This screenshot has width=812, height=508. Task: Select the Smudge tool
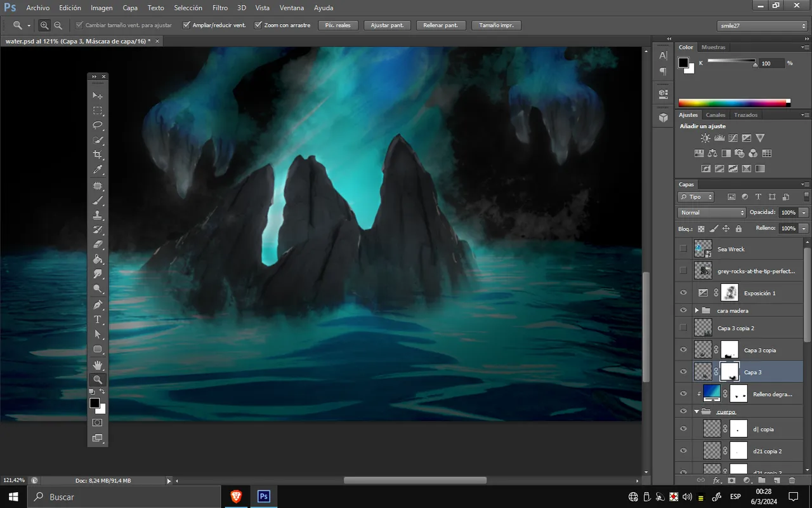point(98,274)
